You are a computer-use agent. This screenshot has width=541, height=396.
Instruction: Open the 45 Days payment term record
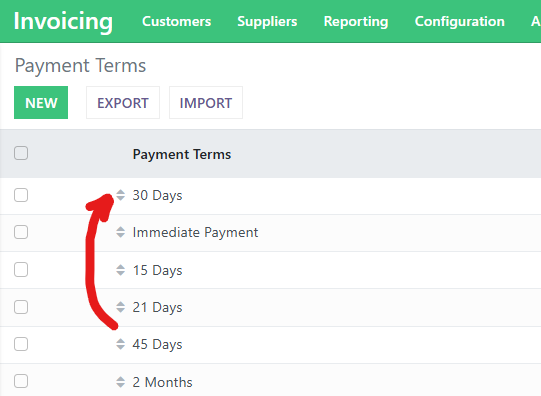pyautogui.click(x=157, y=344)
